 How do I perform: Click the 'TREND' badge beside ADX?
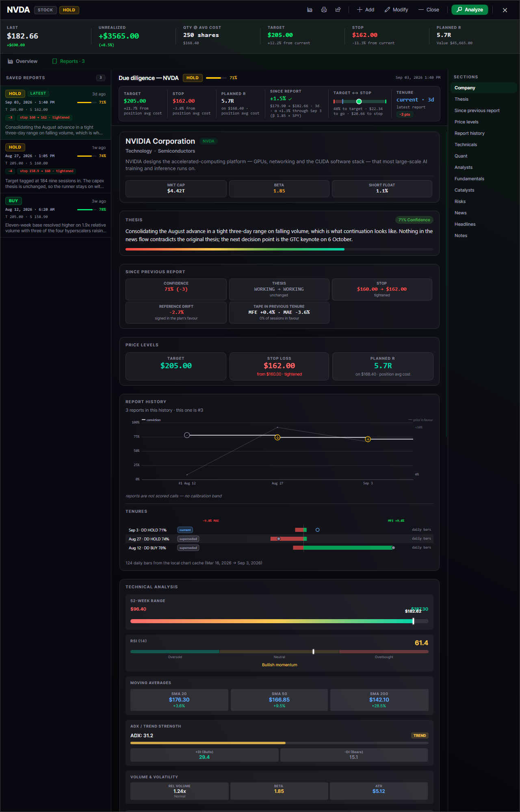[420, 736]
